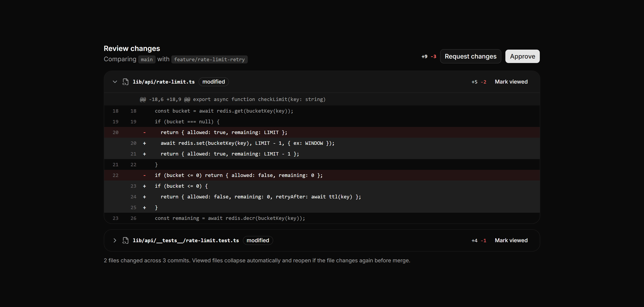This screenshot has width=644, height=307.
Task: Mark lib/api/rate-limit.ts as viewed
Action: point(511,82)
